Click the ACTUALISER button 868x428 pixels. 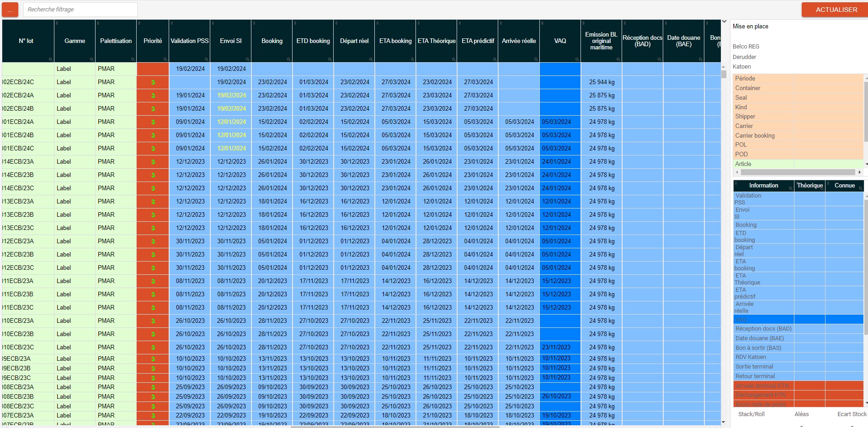pyautogui.click(x=836, y=10)
